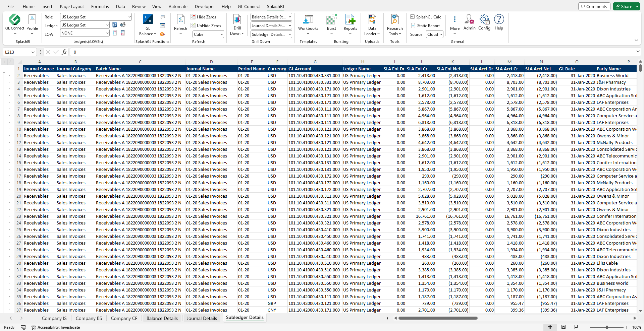This screenshot has height=331, width=644.
Task: Expand the Cube refresh dropdown
Action: [x=222, y=35]
